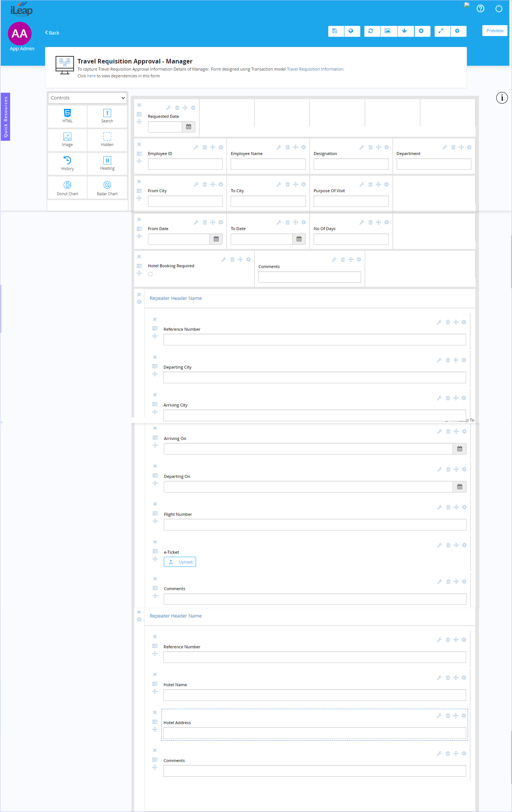
Task: Click the Purpose Of Visit input field
Action: pyautogui.click(x=351, y=201)
